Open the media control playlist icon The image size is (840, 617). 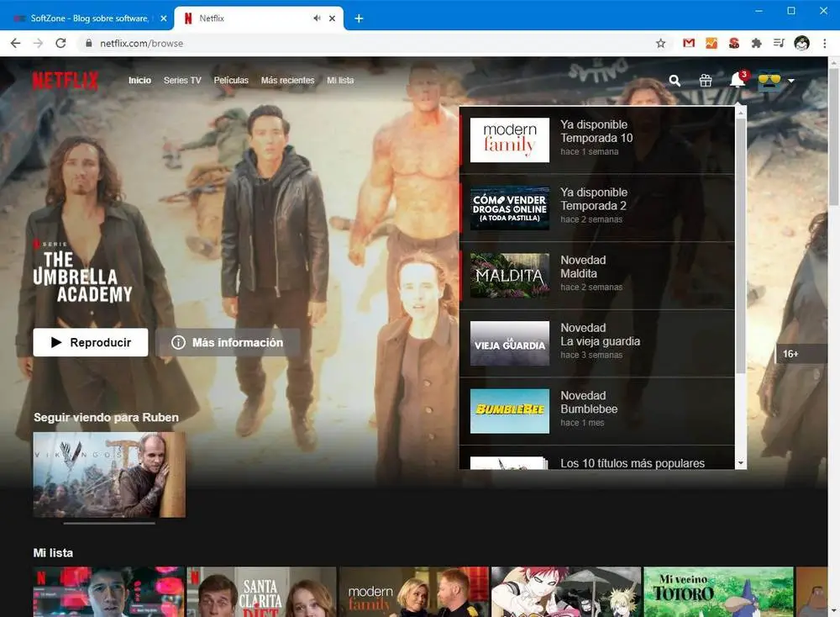[779, 43]
